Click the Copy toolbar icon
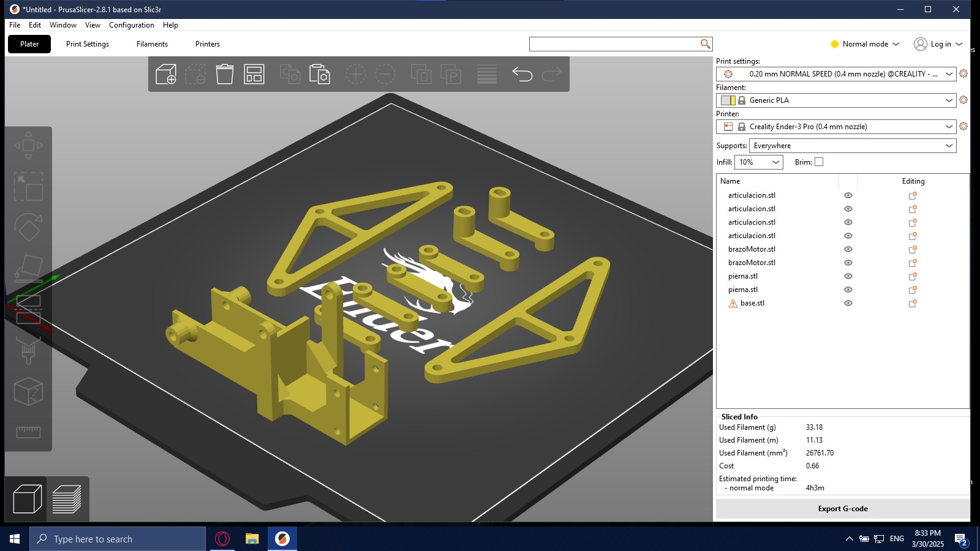Viewport: 980px width, 551px height. pos(290,74)
